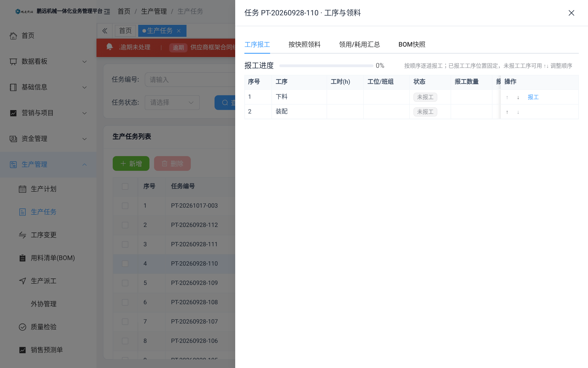Screen dimensions: 588x368
Task: Check row PT-20260928-109 checkbox
Action: 125,283
